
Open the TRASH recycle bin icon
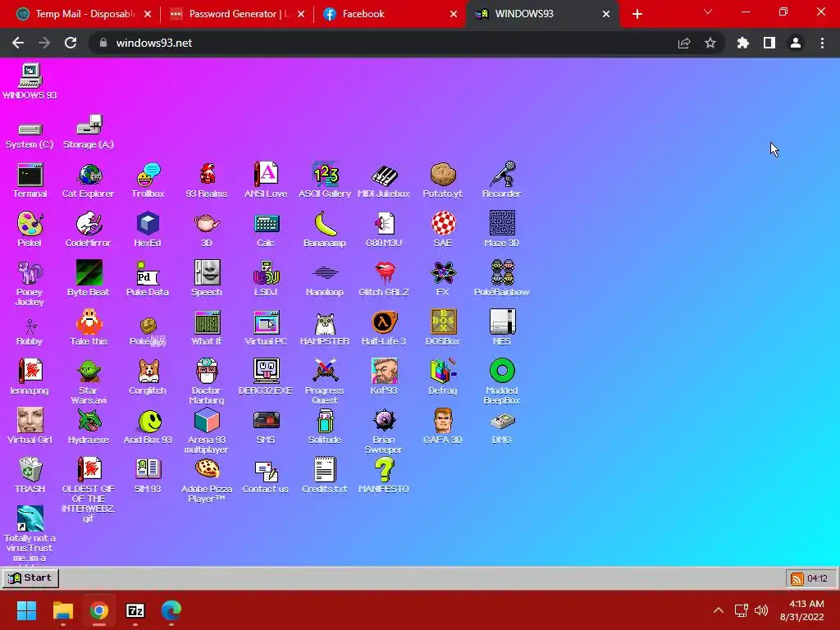tap(30, 476)
